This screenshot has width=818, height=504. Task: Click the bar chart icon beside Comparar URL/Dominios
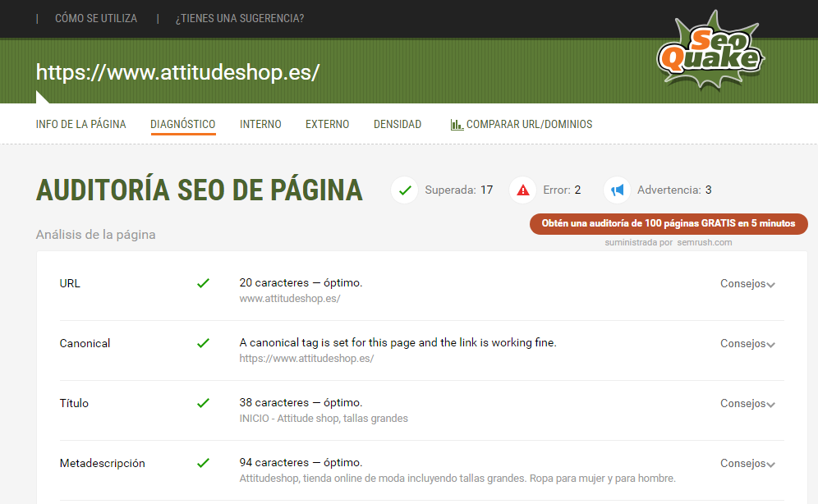(x=457, y=125)
